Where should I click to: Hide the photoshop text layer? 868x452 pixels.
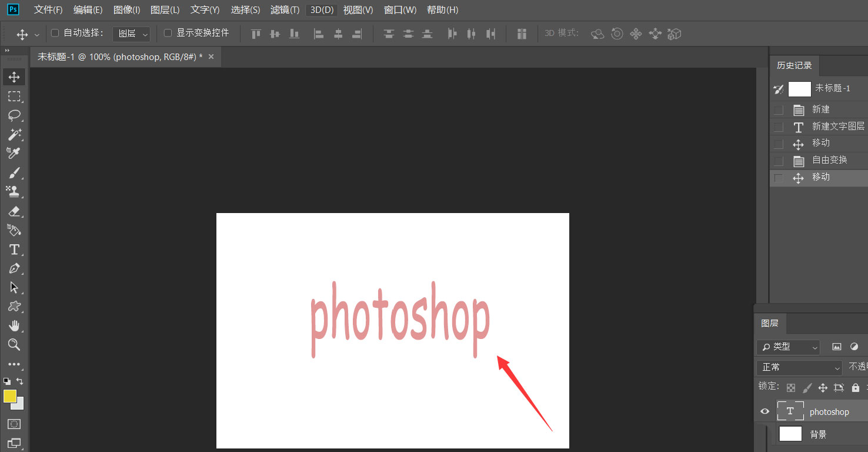point(765,411)
